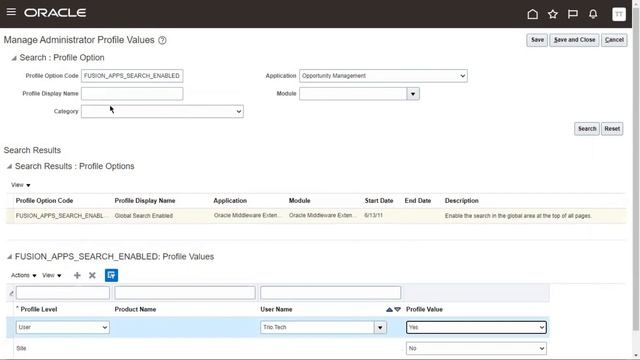This screenshot has height=360, width=640.
Task: Open Profile Value dropdown showing Yes
Action: click(x=476, y=327)
